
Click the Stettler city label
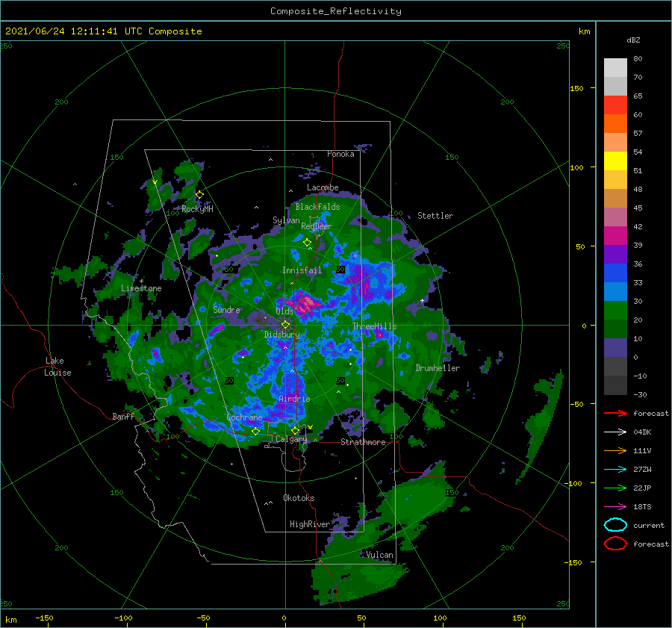click(x=435, y=216)
